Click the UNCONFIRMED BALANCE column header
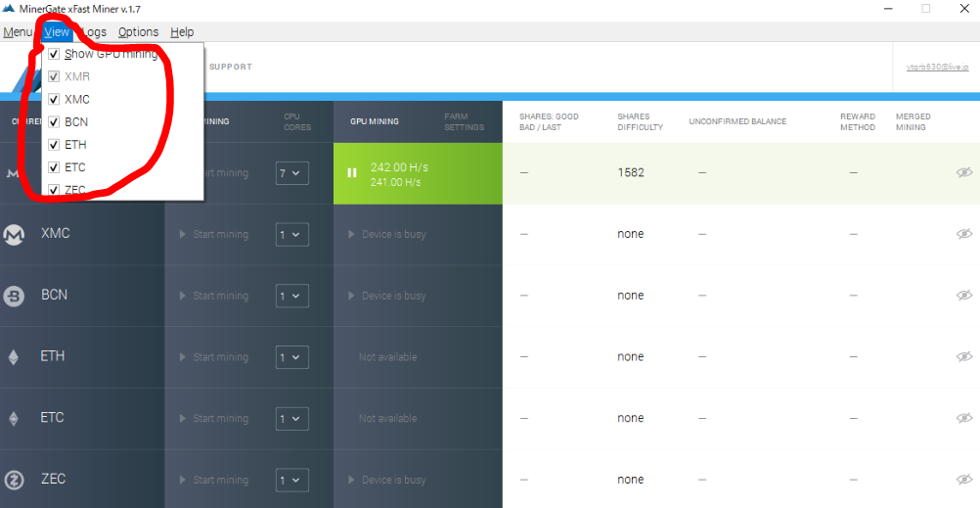The width and height of the screenshot is (980, 508). click(737, 121)
